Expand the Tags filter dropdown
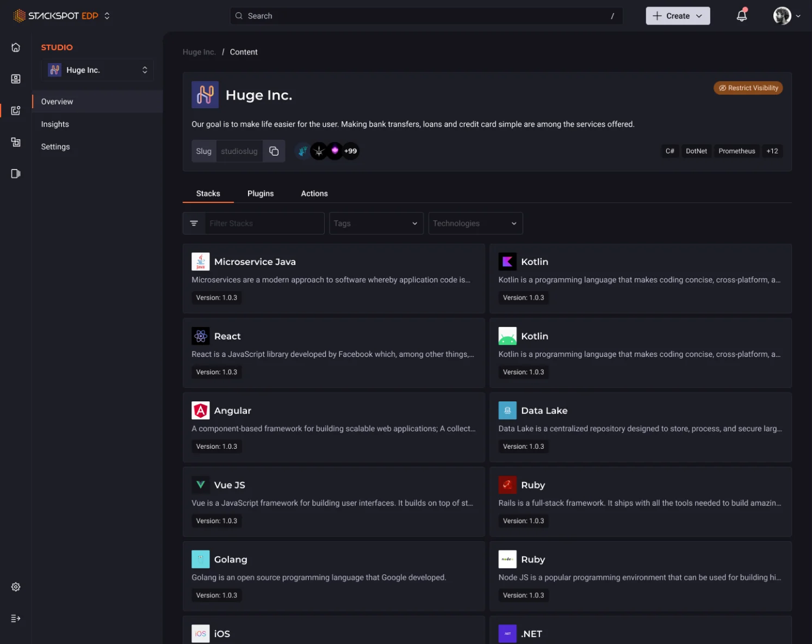Image resolution: width=812 pixels, height=644 pixels. 376,224
